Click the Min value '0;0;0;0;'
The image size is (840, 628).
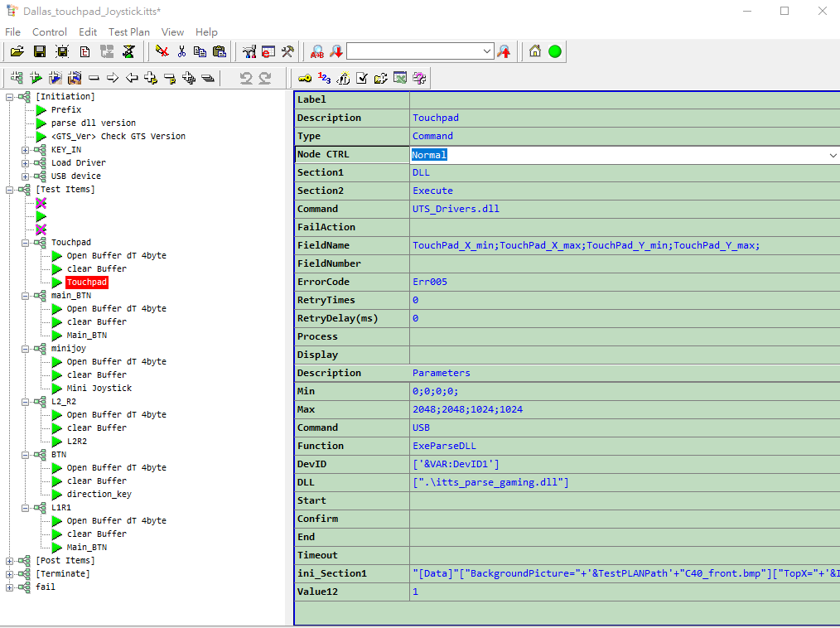coord(435,391)
